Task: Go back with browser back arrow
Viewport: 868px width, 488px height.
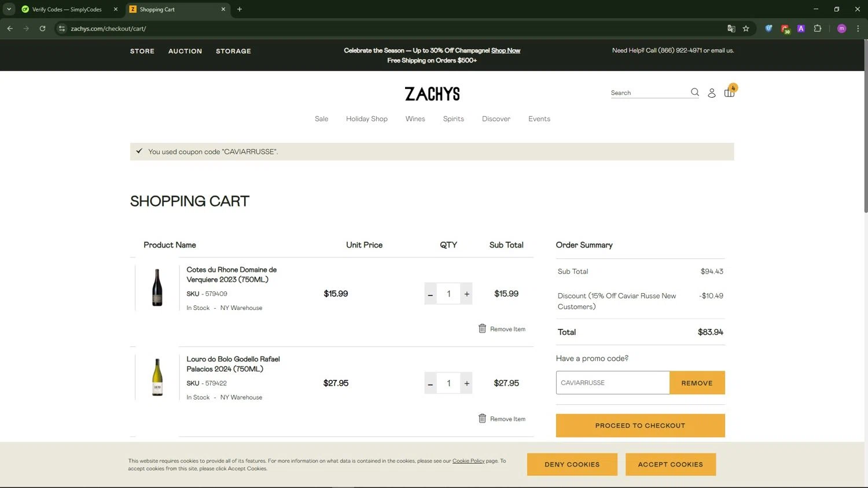Action: (10, 28)
